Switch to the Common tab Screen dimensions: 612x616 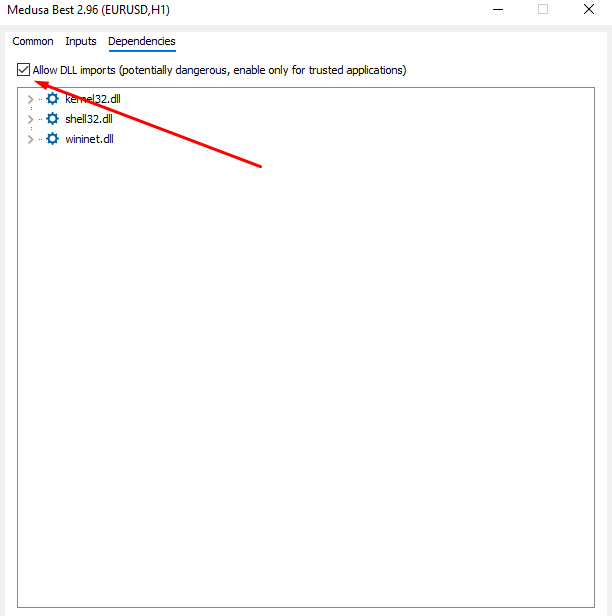(33, 41)
